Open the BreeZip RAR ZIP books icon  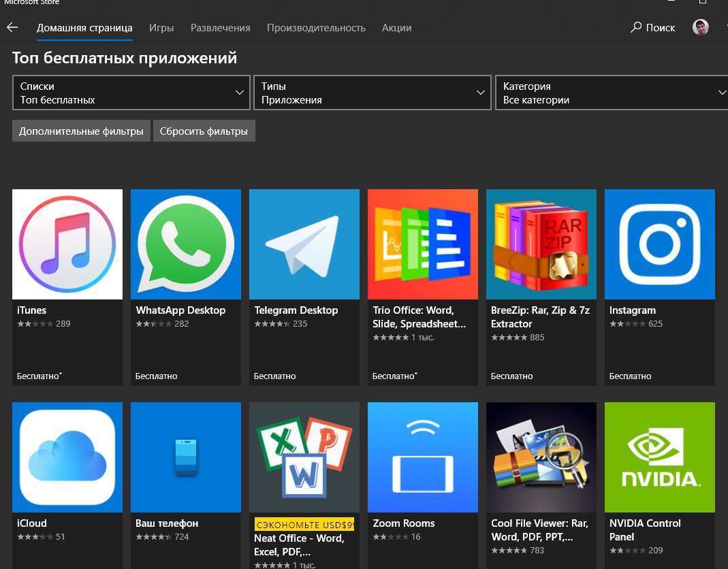(541, 244)
